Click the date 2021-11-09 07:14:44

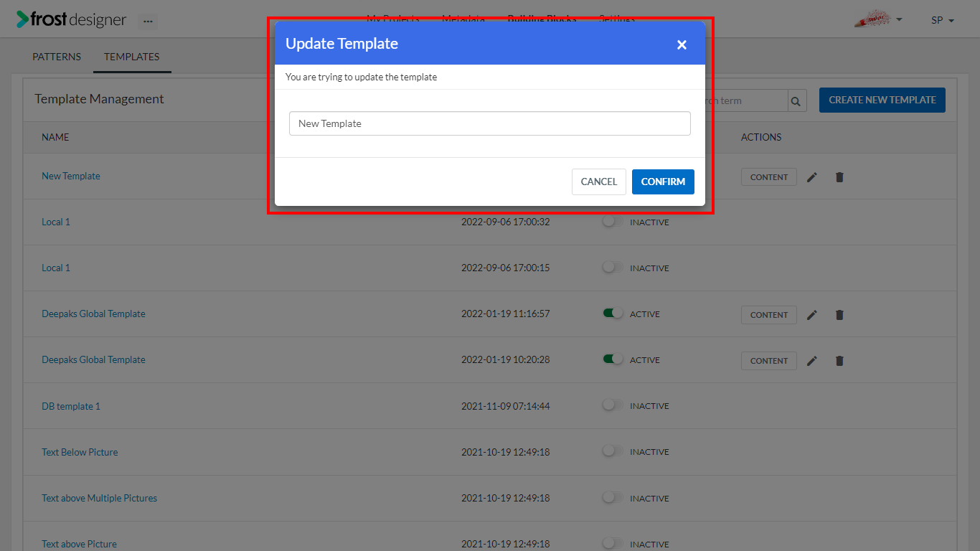[x=505, y=406]
